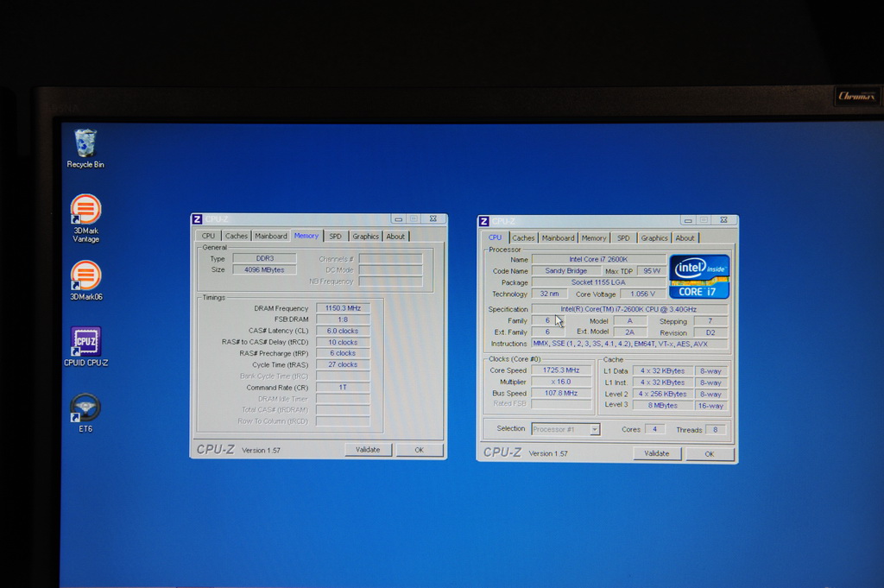The height and width of the screenshot is (588, 884).
Task: Launch the 3DMark06 desktop shortcut
Action: pyautogui.click(x=85, y=281)
